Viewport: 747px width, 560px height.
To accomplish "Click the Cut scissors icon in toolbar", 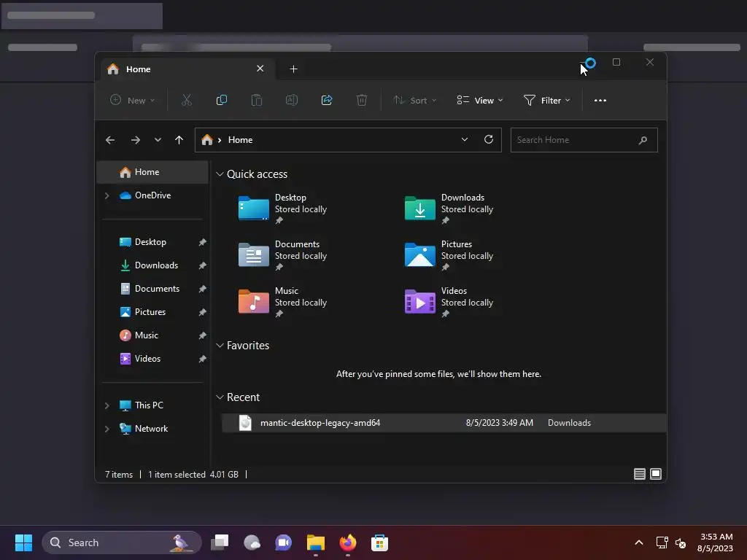I will [x=186, y=100].
